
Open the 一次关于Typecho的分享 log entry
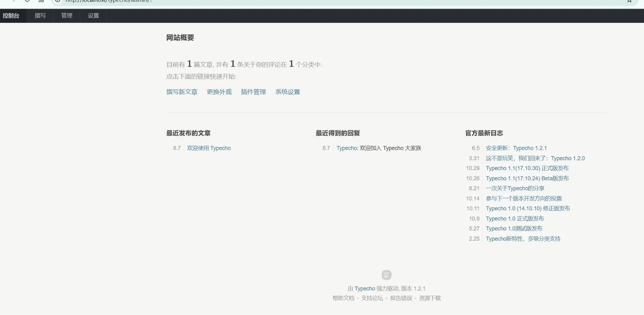click(x=515, y=188)
